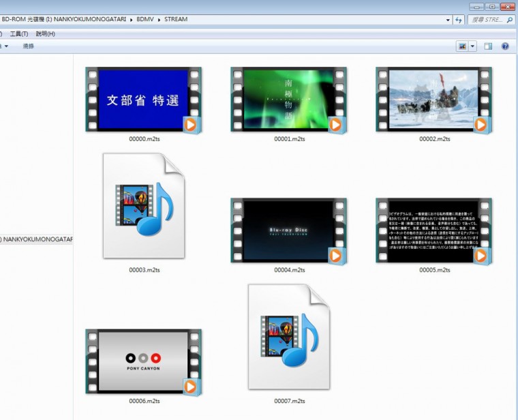Select the 00004.m2ts Blu-ray Disc video
This screenshot has height=420, width=518.
[289, 231]
